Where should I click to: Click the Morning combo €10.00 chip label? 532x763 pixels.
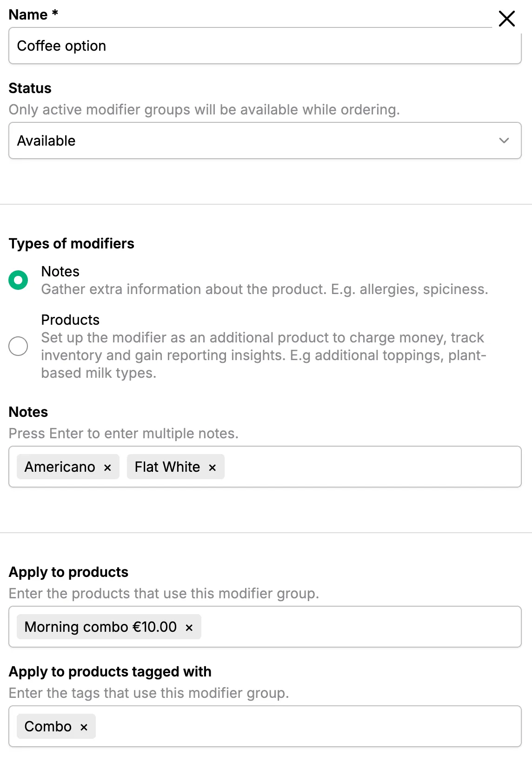[100, 627]
